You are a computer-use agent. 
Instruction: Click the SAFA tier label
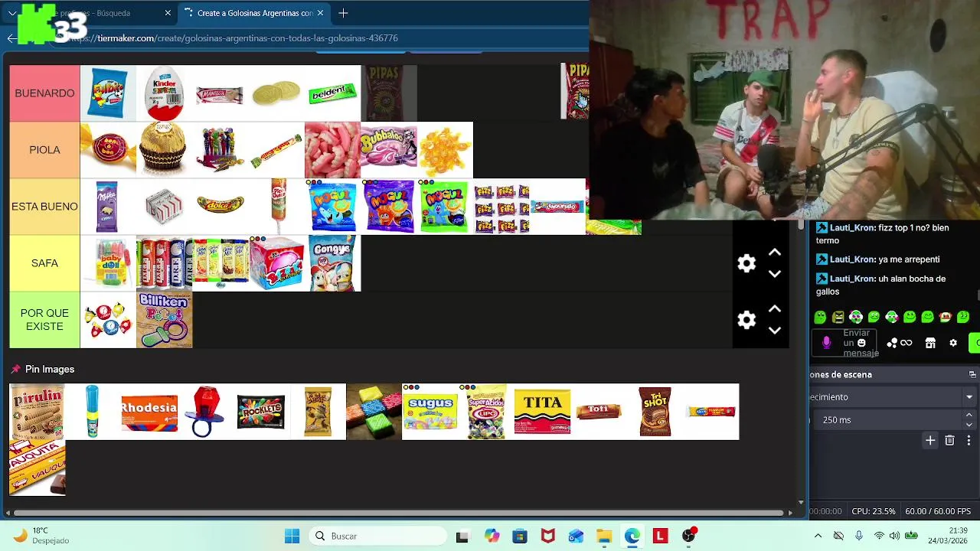coord(44,263)
